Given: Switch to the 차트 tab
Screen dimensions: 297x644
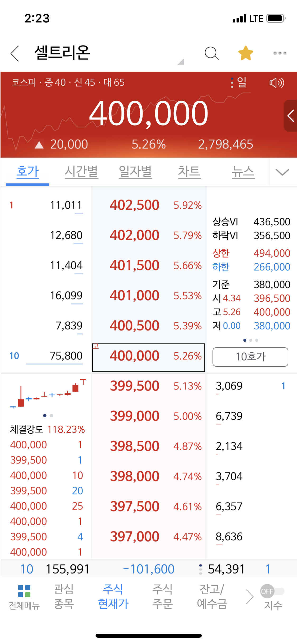Looking at the screenshot, I should [x=189, y=172].
